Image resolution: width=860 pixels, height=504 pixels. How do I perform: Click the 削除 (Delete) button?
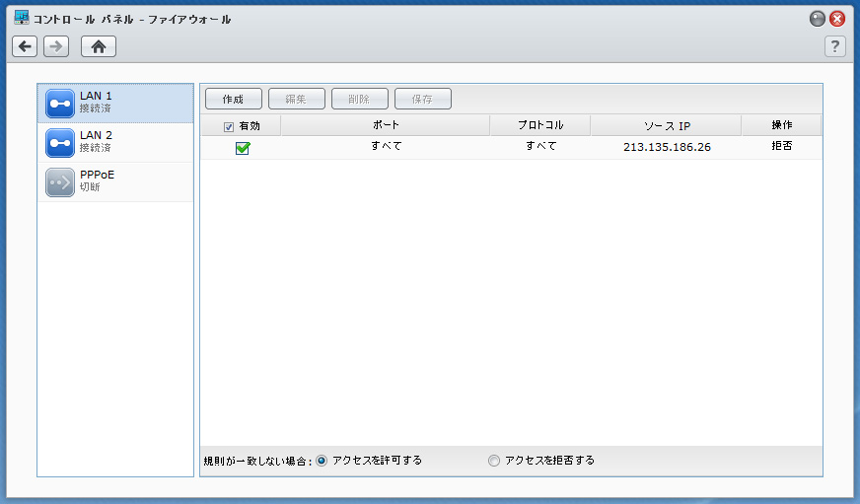pyautogui.click(x=360, y=99)
